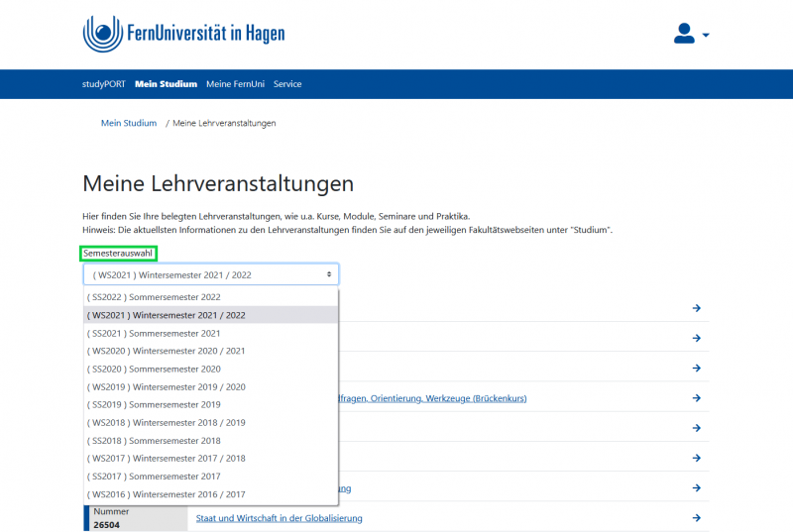Click arrow icon beside the Brückenkurs row

[x=697, y=399]
